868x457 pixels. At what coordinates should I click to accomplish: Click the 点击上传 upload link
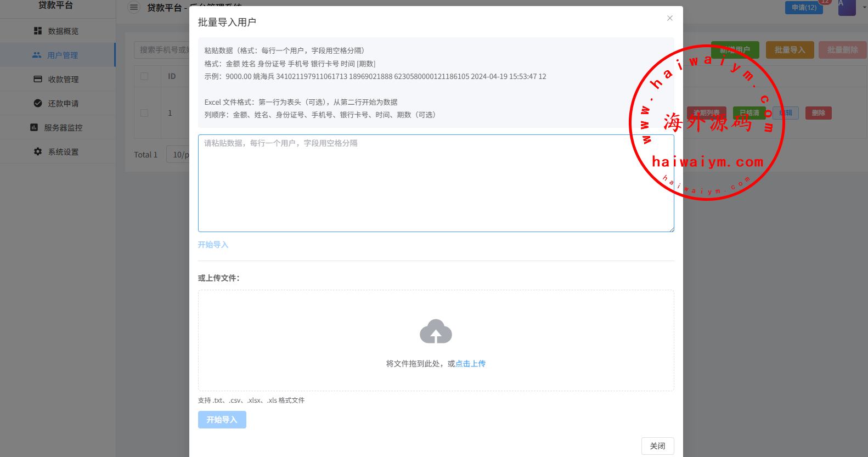coord(470,364)
